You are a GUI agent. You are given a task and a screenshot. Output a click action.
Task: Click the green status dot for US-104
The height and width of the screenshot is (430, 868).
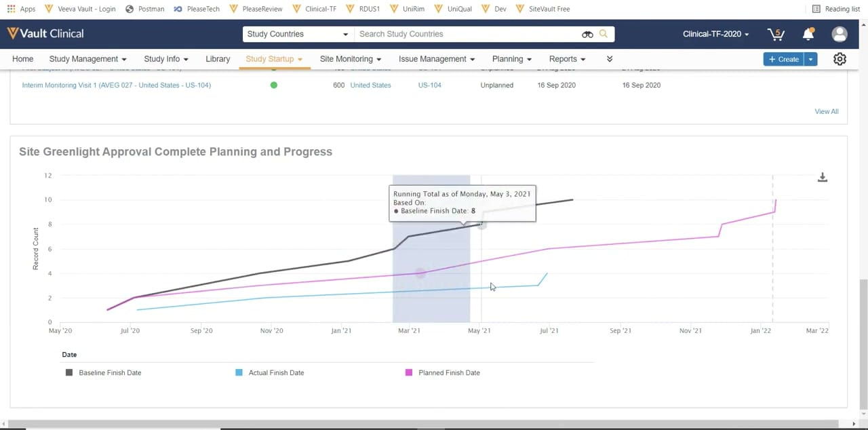tap(274, 85)
